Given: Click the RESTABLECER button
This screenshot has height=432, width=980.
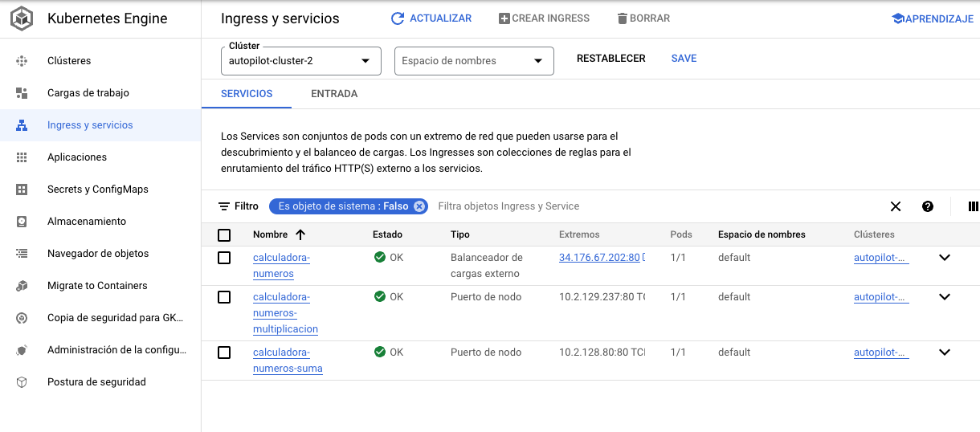Looking at the screenshot, I should pyautogui.click(x=611, y=59).
